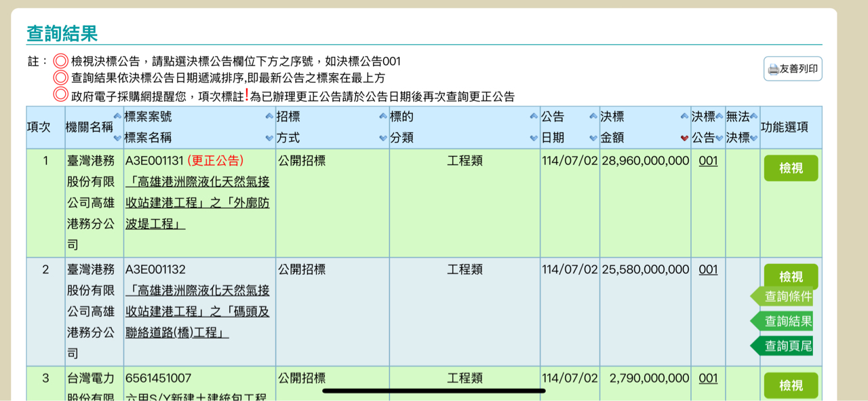The width and height of the screenshot is (868, 401).
Task: Click the 友善列印 printer button
Action: (x=793, y=69)
